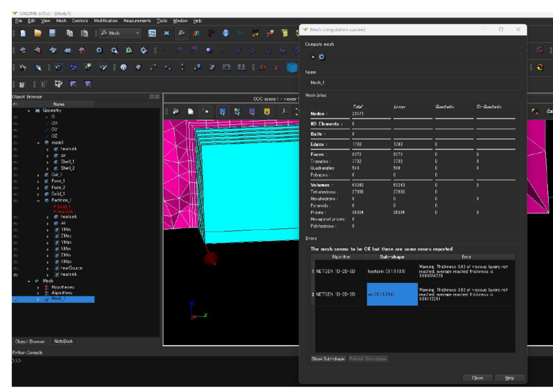This screenshot has width=553, height=392.
Task: Toggle visibility eye for Mesh_1
Action: point(16,299)
